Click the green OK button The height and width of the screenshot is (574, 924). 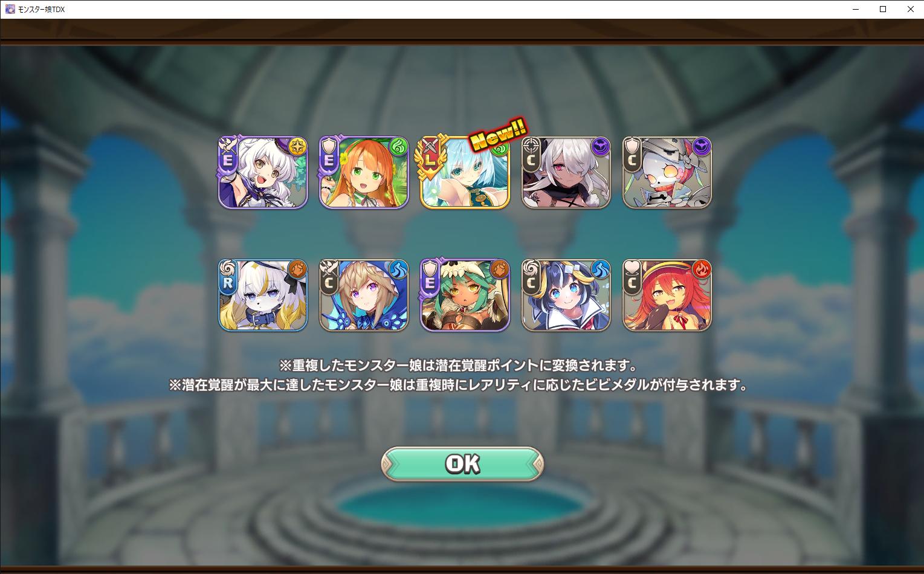pyautogui.click(x=462, y=464)
